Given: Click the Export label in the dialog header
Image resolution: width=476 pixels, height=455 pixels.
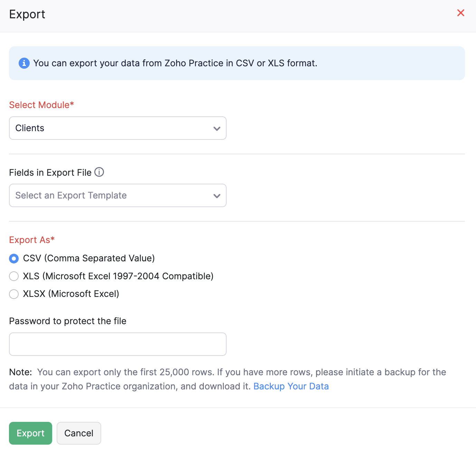Looking at the screenshot, I should click(x=27, y=14).
